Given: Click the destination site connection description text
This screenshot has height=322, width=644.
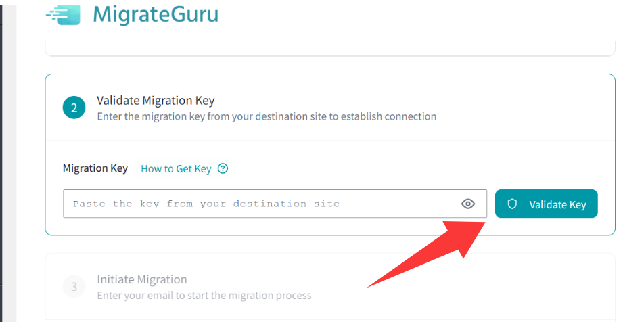Looking at the screenshot, I should click(267, 116).
